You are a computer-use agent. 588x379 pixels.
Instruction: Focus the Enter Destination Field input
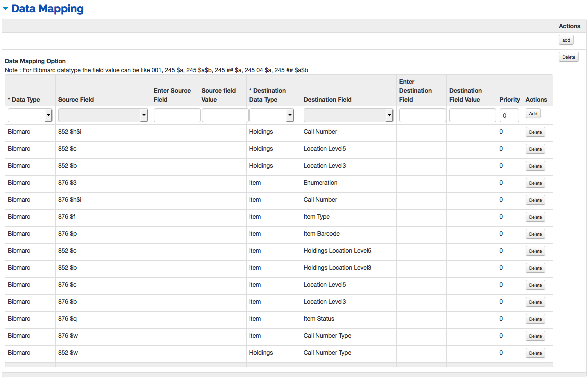[422, 115]
